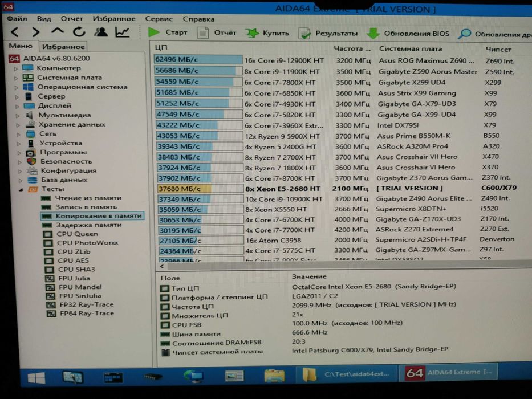Sort by Системная плата column header
The width and height of the screenshot is (532, 399).
point(411,49)
